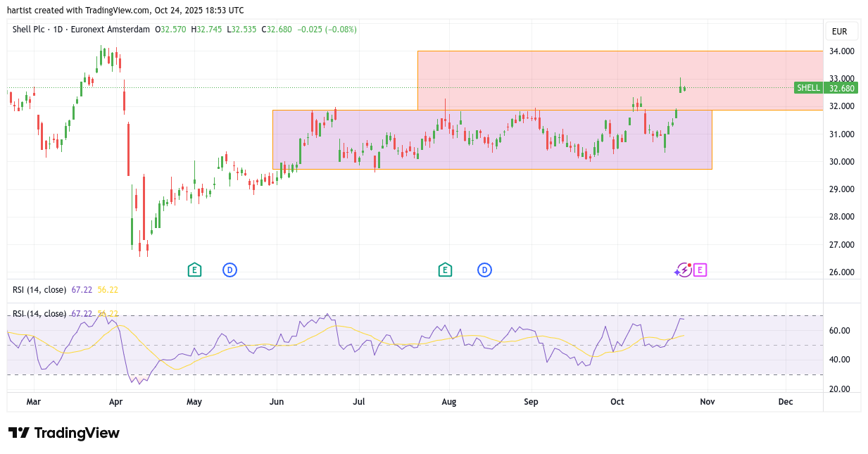868x454 pixels.
Task: Click the blue dividend marker in mid-August
Action: point(484,270)
